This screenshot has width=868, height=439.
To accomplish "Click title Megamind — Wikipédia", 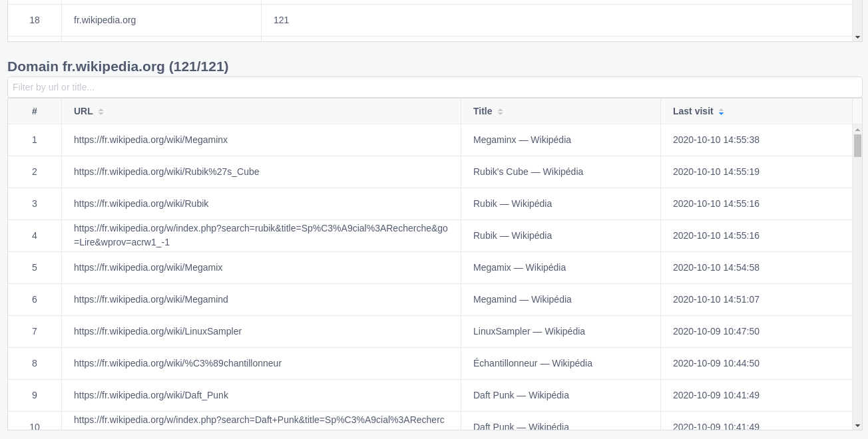I will pyautogui.click(x=523, y=299).
